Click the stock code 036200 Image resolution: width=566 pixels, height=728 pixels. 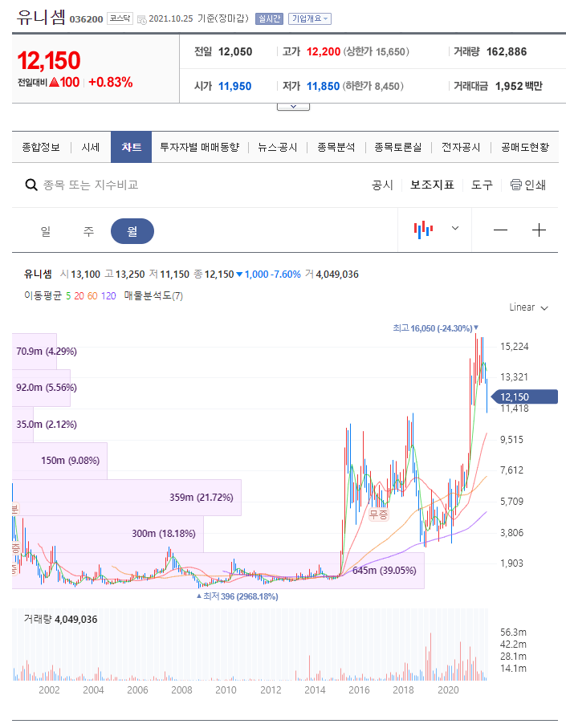87,19
